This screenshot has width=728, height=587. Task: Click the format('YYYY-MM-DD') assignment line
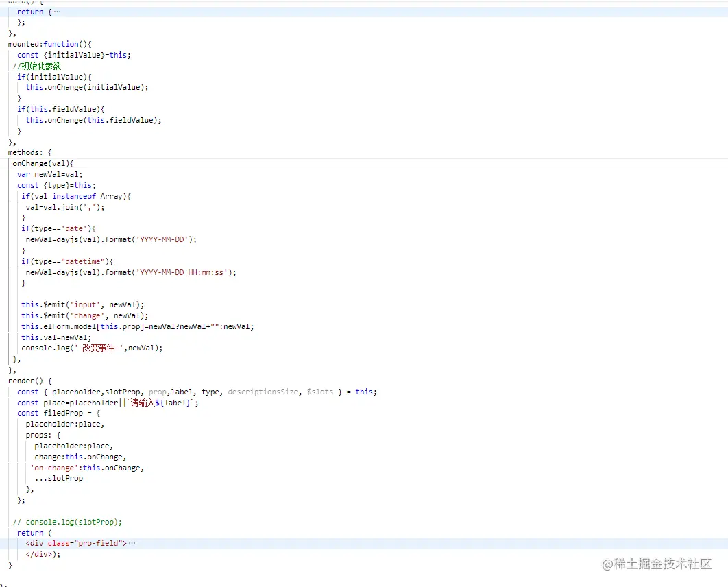(x=111, y=239)
